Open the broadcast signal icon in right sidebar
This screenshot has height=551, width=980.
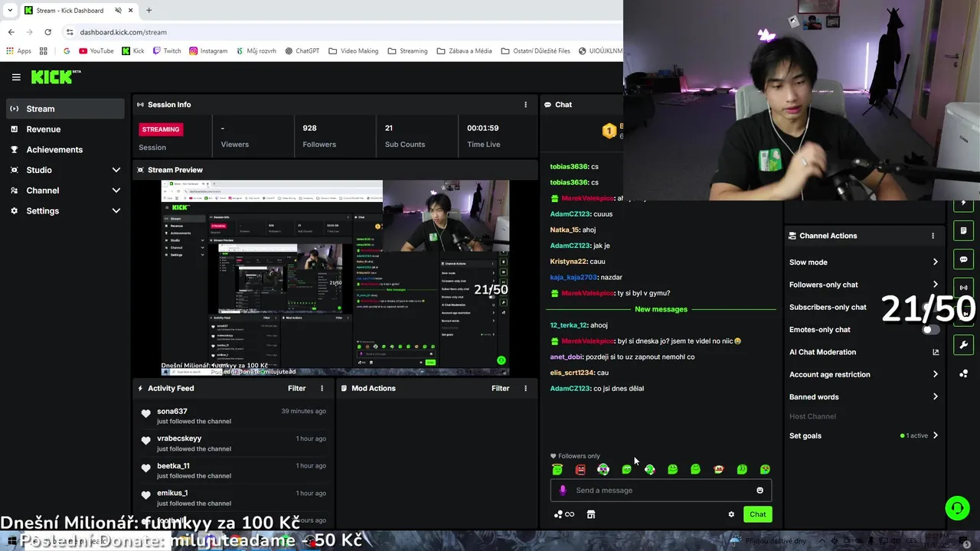pos(964,288)
